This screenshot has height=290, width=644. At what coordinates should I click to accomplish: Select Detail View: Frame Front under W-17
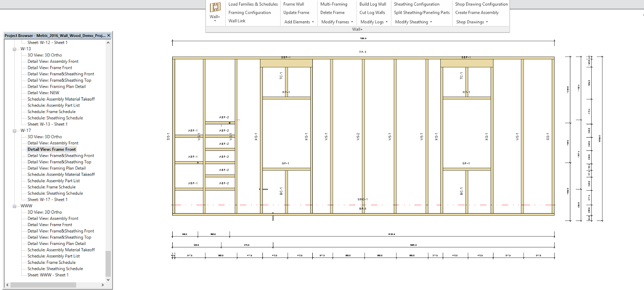click(x=52, y=149)
